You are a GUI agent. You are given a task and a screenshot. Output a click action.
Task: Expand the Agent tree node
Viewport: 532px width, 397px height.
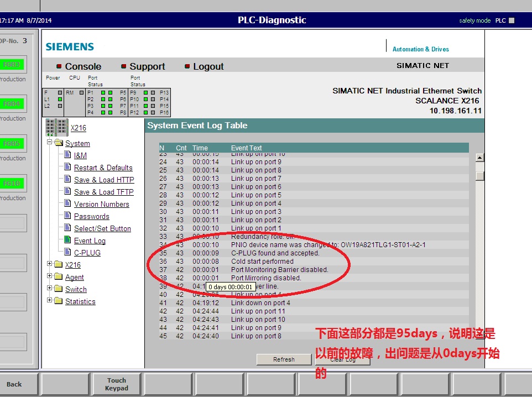pos(50,275)
